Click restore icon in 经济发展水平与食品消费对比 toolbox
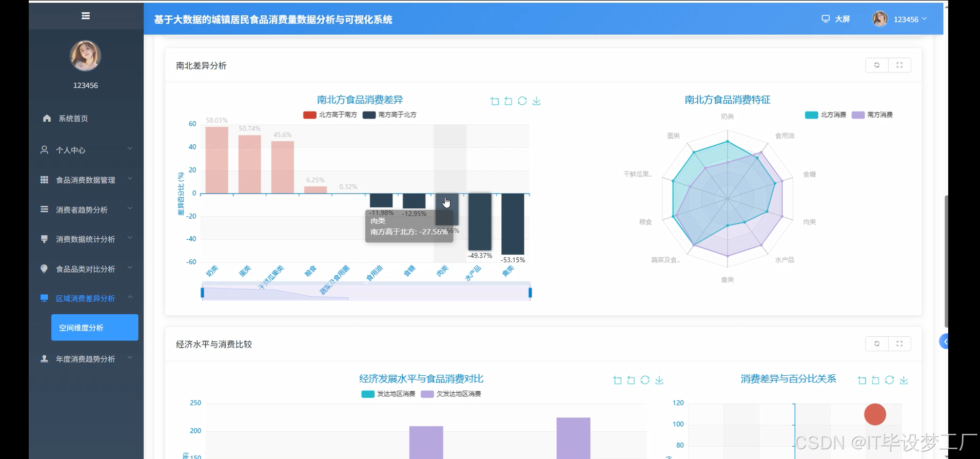 645,380
